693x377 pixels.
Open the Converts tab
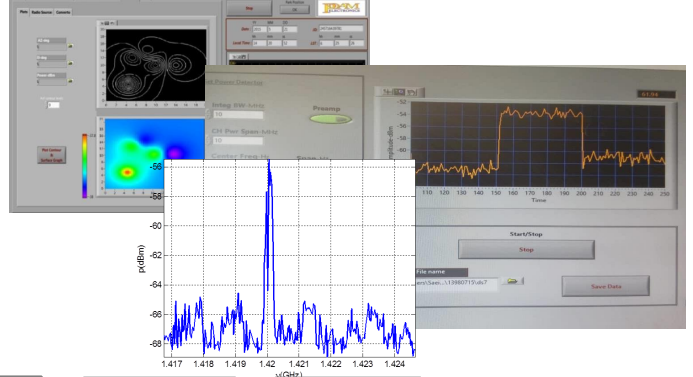63,12
